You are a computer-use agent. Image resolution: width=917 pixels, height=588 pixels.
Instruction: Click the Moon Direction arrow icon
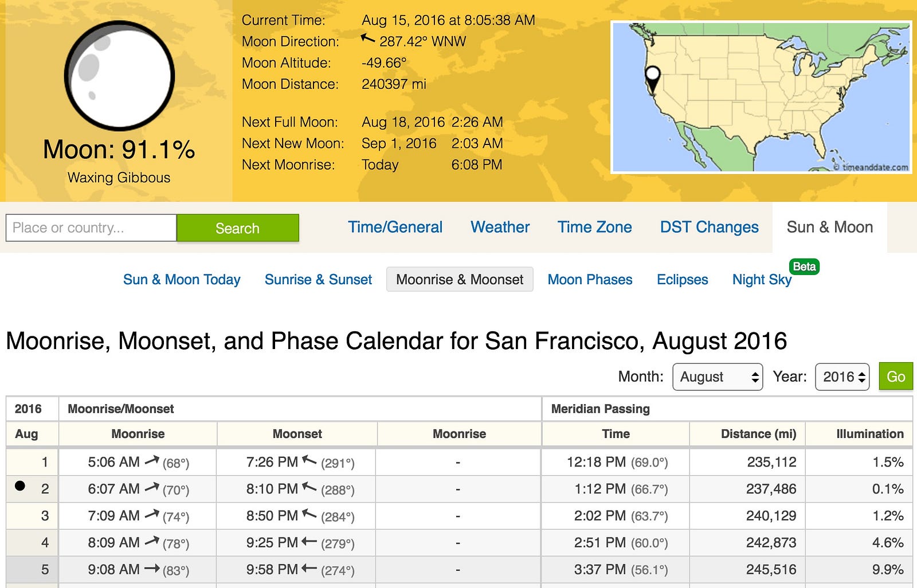click(x=368, y=40)
